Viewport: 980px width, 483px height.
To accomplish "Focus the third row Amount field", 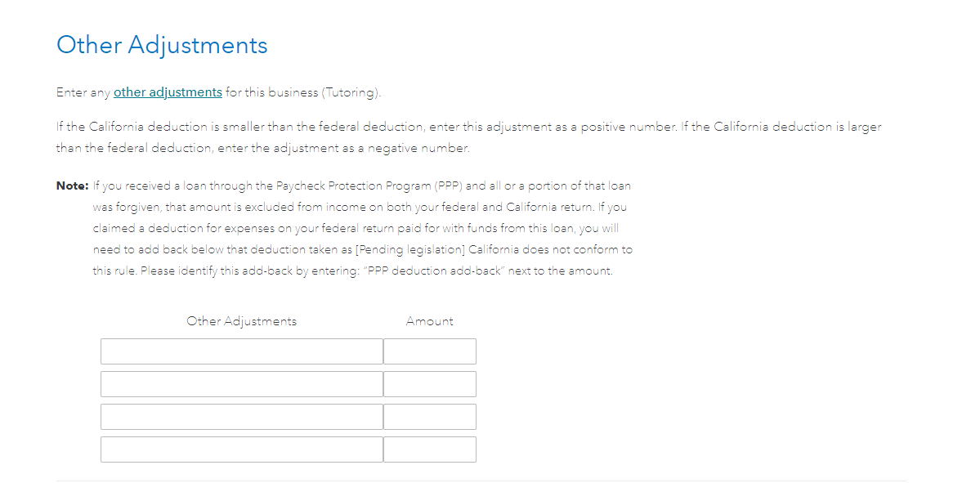I will coord(430,416).
